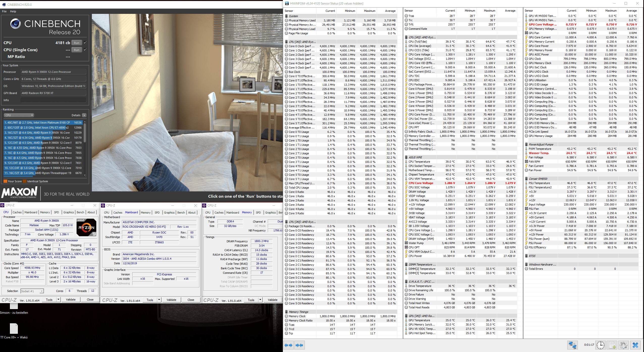Click the HWiNFO64 title bar icon

click(x=287, y=4)
